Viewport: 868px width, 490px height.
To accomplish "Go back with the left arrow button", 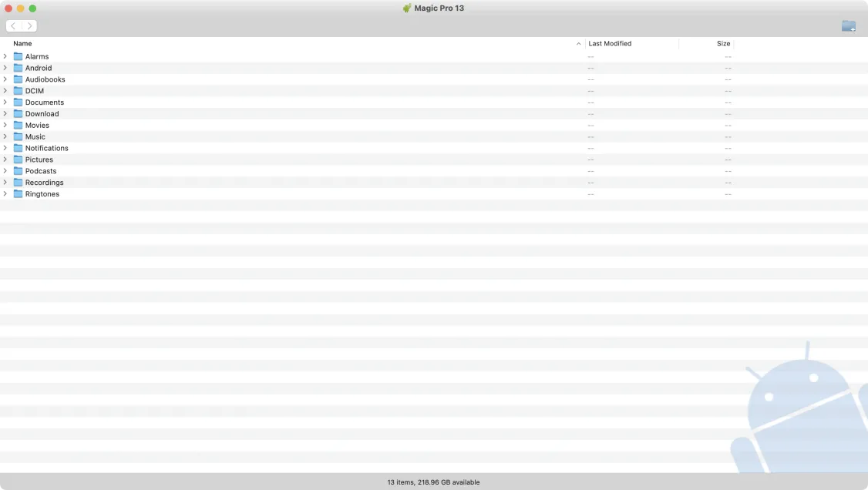I will (13, 26).
